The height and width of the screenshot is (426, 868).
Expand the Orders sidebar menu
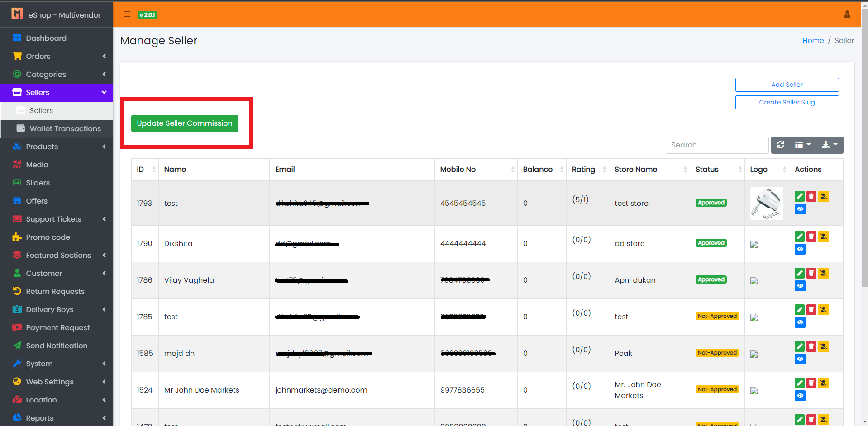57,56
